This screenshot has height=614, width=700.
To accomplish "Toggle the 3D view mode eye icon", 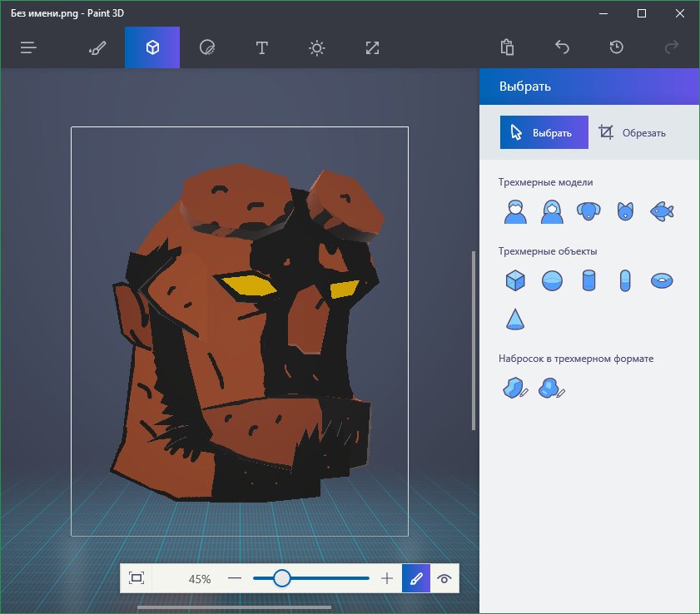I will click(x=444, y=578).
